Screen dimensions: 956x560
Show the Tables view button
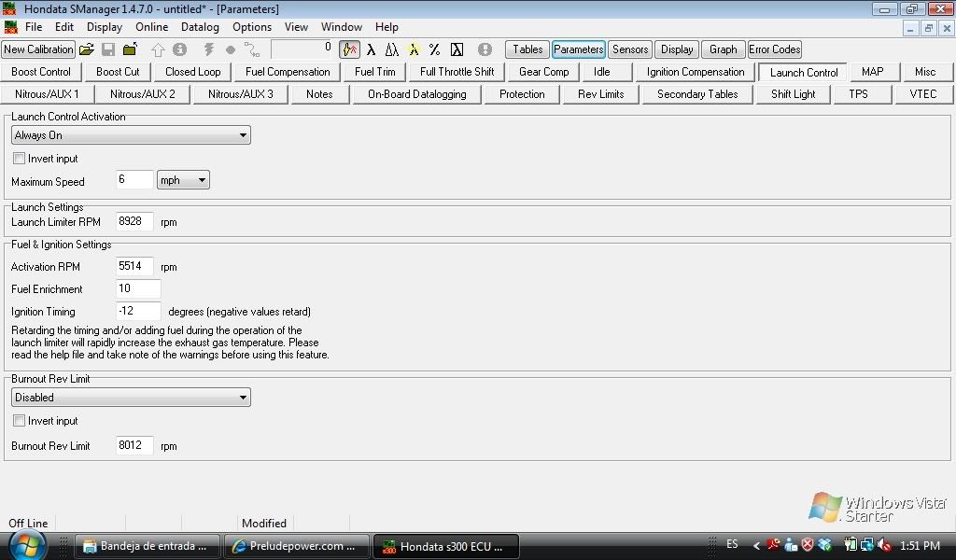[527, 49]
